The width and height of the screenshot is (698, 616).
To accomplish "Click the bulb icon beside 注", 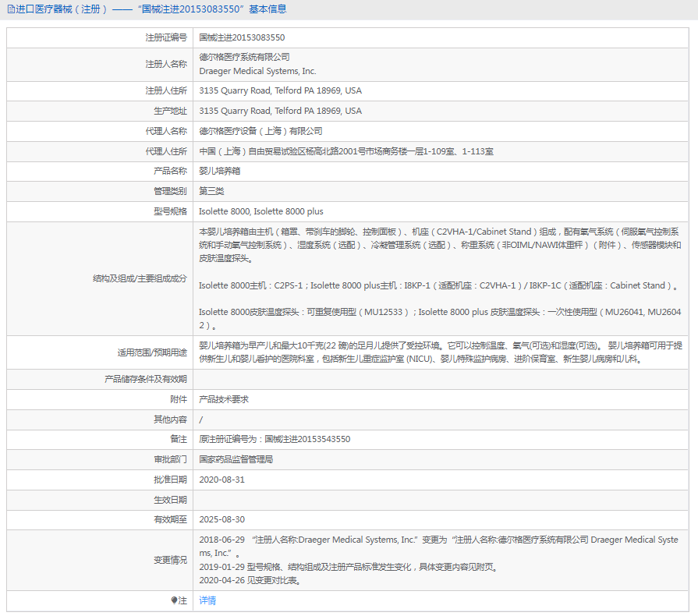I will [174, 600].
